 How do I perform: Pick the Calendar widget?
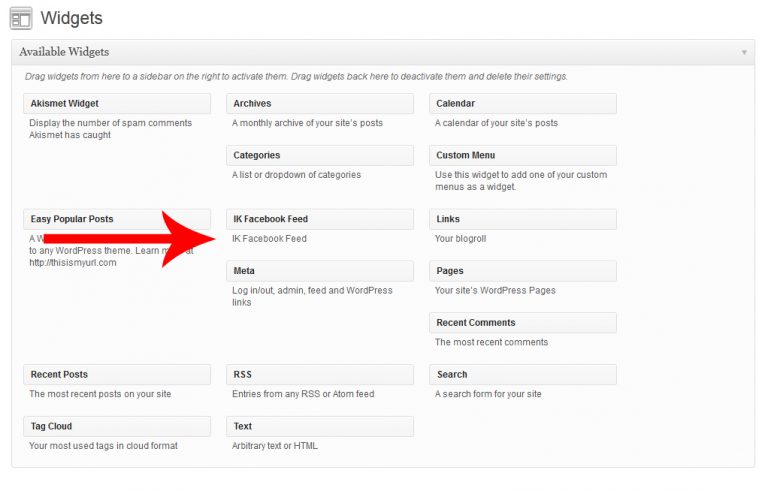[523, 104]
